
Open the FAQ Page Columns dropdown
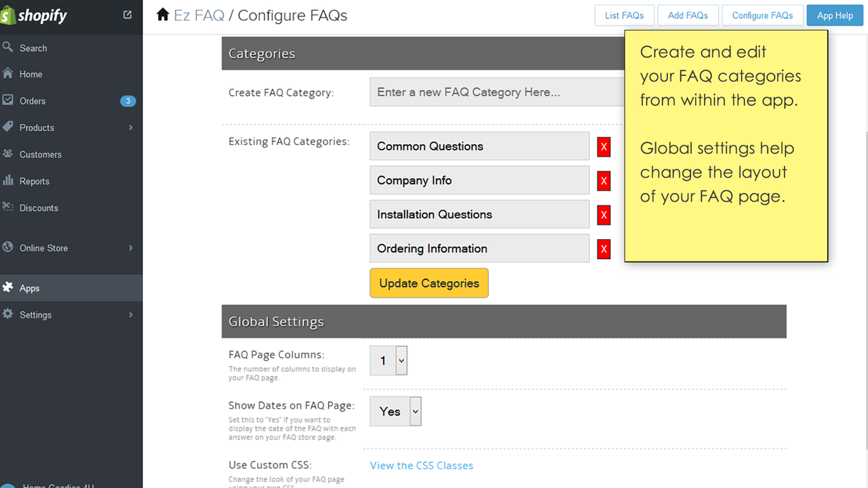[x=389, y=361]
